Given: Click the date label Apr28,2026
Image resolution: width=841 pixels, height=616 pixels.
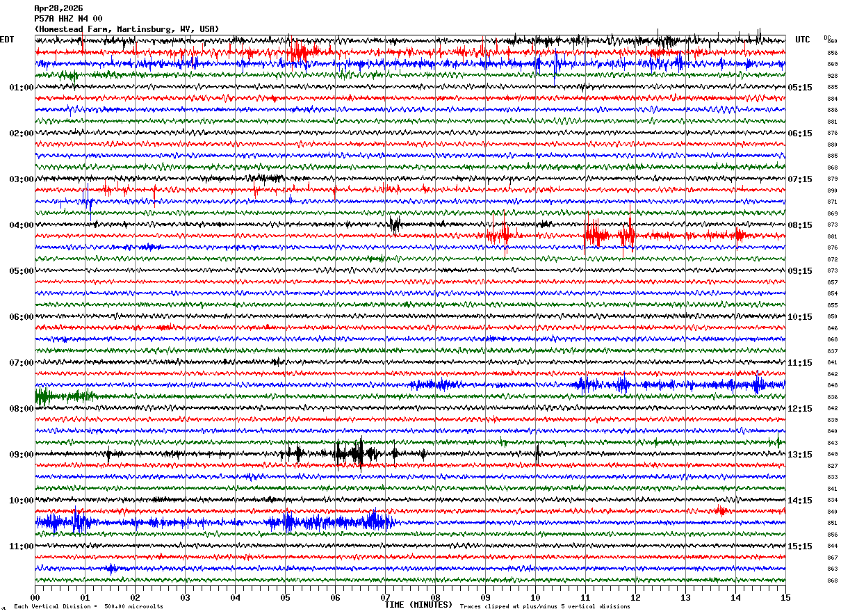Looking at the screenshot, I should coord(58,8).
